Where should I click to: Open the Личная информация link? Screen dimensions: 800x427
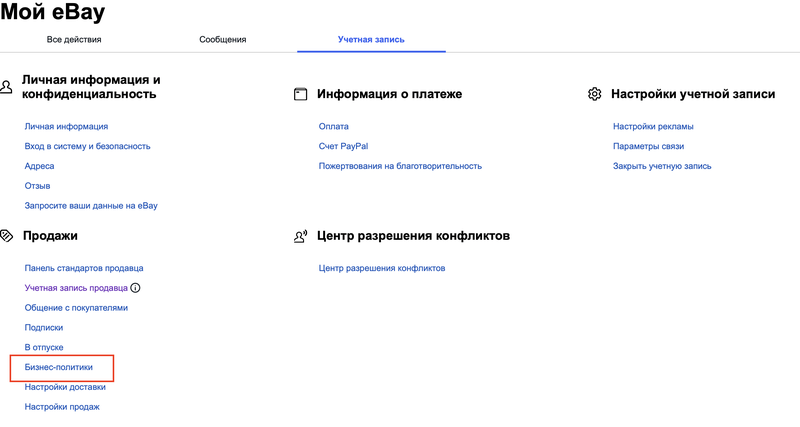pyautogui.click(x=66, y=126)
